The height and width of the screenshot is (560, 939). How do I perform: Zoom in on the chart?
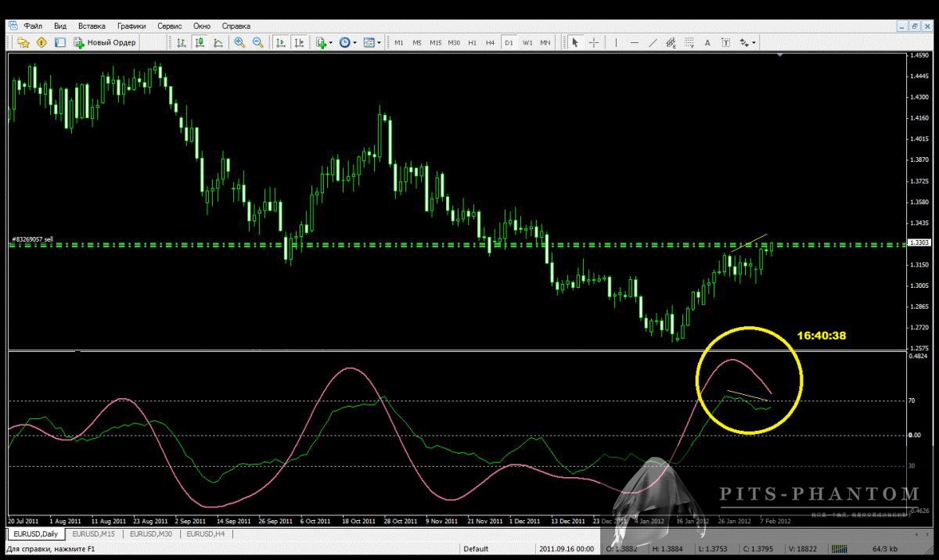pos(239,42)
